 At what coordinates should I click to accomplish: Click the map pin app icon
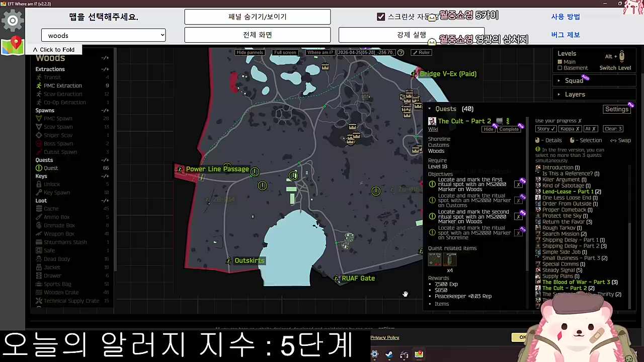click(x=13, y=46)
